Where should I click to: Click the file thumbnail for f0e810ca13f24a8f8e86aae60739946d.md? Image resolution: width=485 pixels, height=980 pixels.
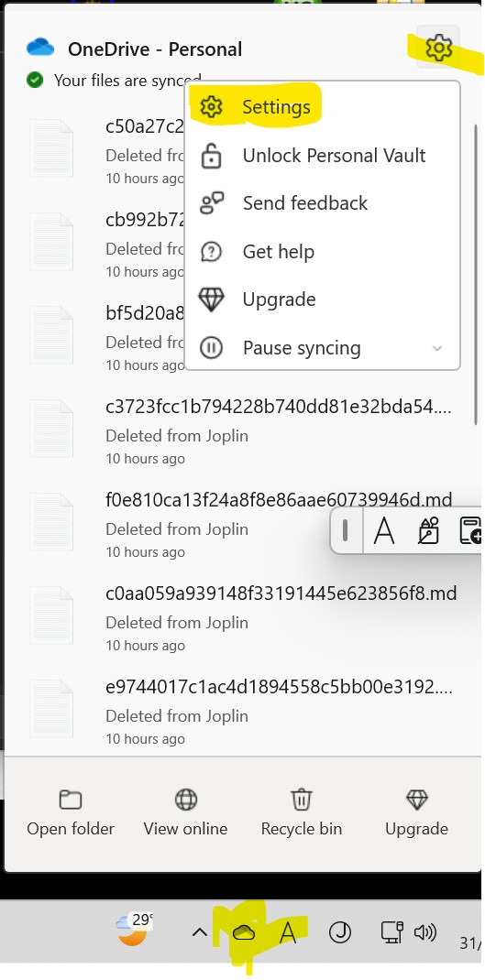51,522
